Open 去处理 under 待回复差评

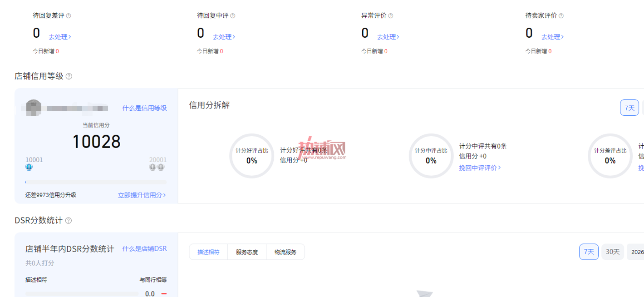(x=60, y=37)
